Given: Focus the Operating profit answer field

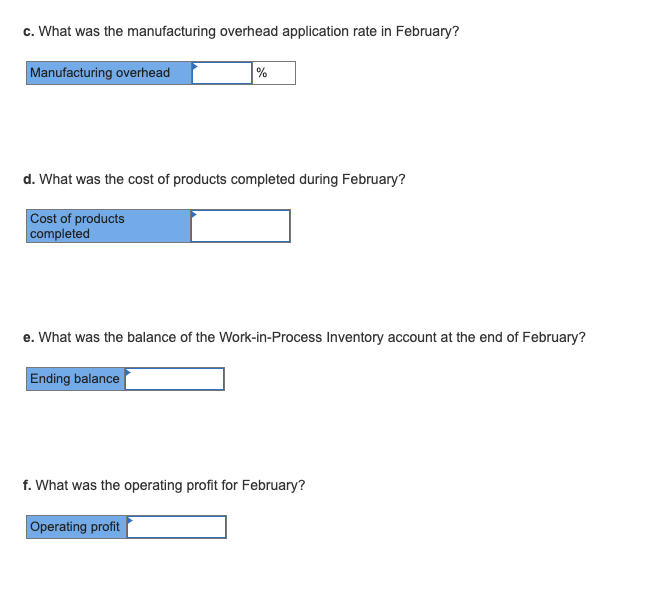Looking at the screenshot, I should click(177, 527).
